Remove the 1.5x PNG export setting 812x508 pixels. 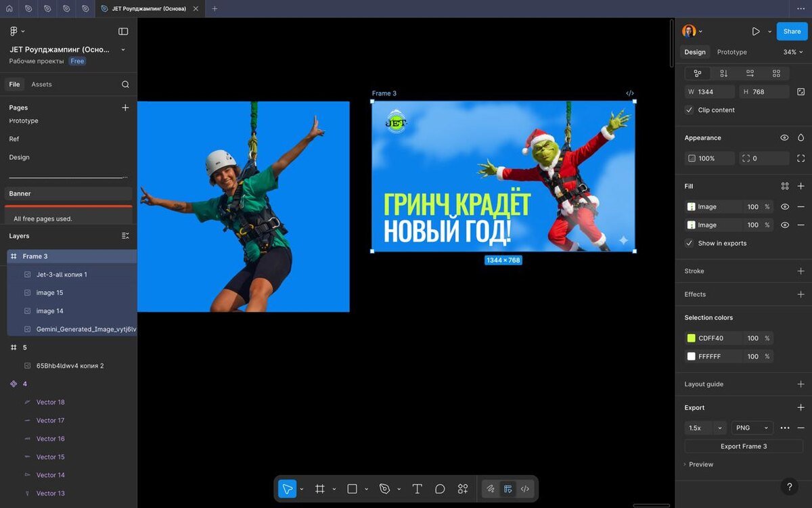(x=801, y=428)
